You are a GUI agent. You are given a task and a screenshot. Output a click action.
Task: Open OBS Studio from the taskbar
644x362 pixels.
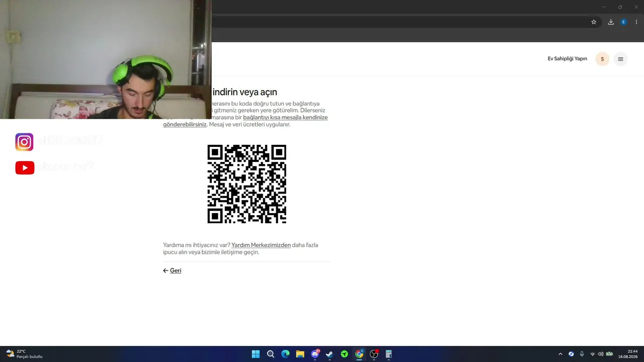pos(374,354)
